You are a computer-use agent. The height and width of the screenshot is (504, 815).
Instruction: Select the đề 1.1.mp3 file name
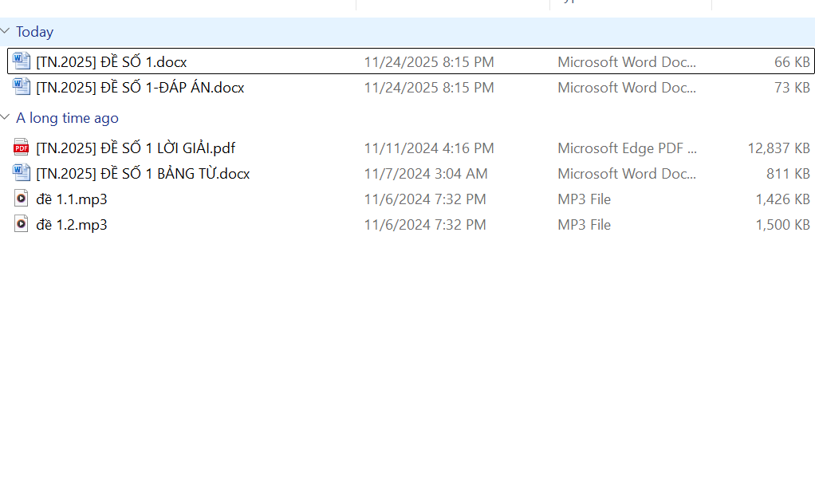(72, 199)
